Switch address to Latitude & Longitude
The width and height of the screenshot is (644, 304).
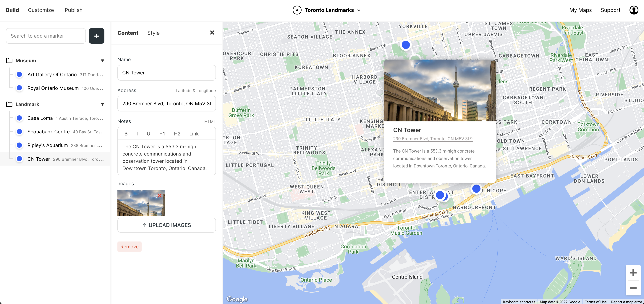tap(195, 91)
